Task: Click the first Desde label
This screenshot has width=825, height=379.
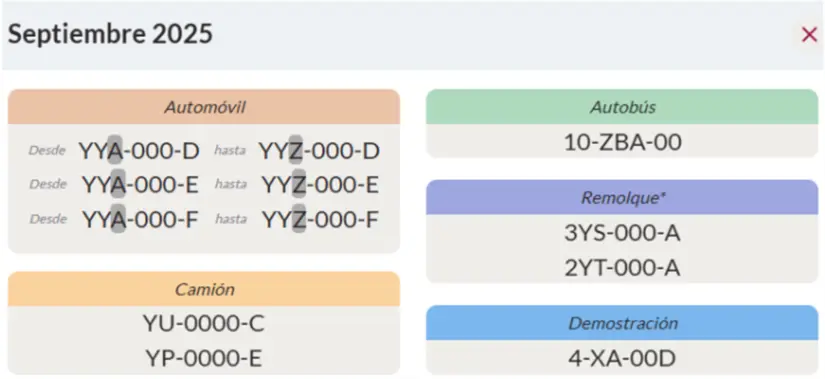Action: pyautogui.click(x=47, y=151)
